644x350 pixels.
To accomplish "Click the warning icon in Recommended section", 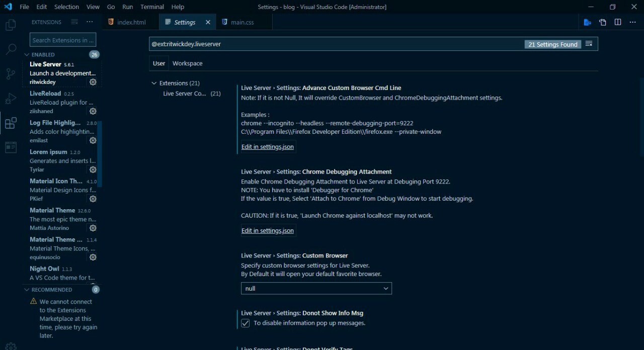I will pyautogui.click(x=33, y=301).
